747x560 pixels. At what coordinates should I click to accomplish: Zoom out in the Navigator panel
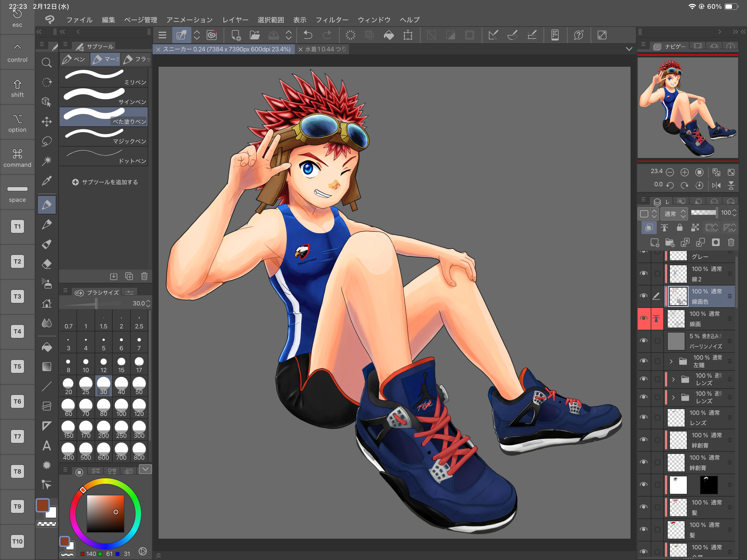point(670,172)
